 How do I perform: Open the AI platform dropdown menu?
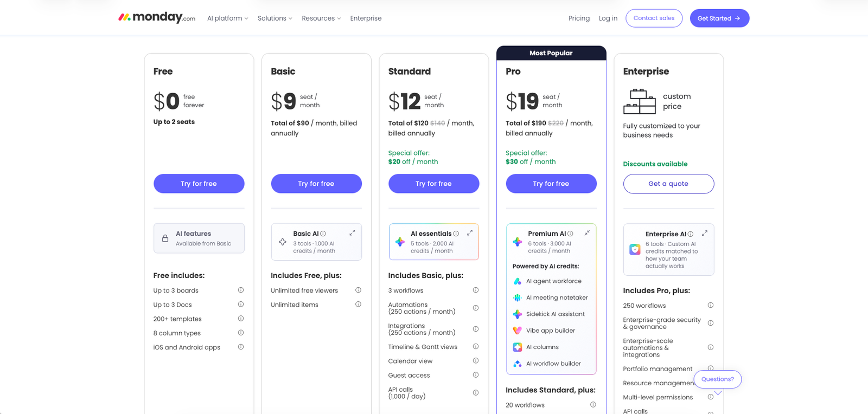point(228,18)
